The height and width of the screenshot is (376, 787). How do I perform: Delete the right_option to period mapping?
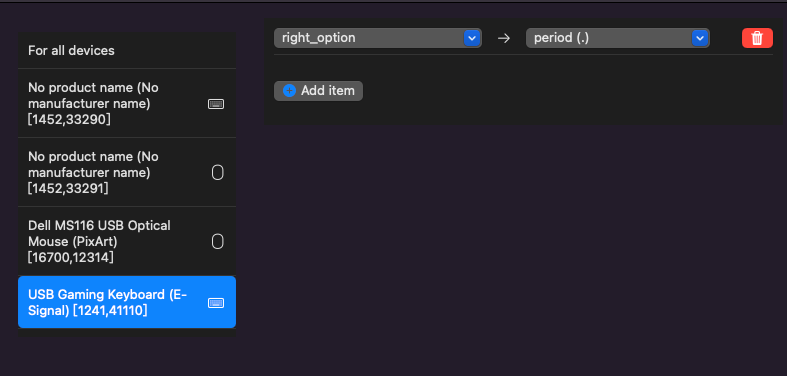pos(757,38)
